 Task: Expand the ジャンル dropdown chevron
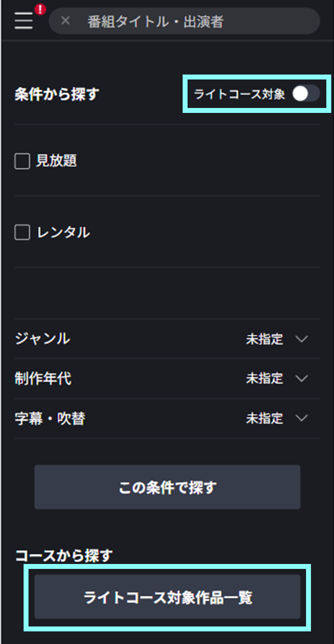(302, 339)
